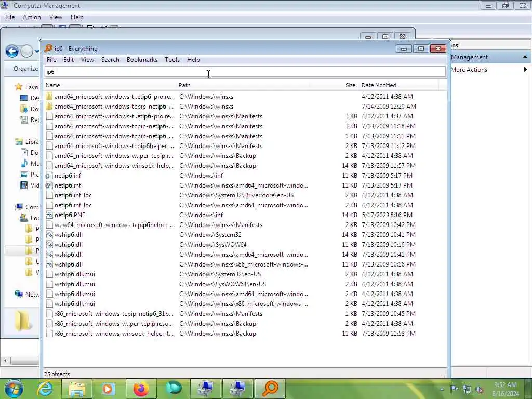Open Organize dropdown in Explorer window
The height and width of the screenshot is (399, 532).
[26, 69]
